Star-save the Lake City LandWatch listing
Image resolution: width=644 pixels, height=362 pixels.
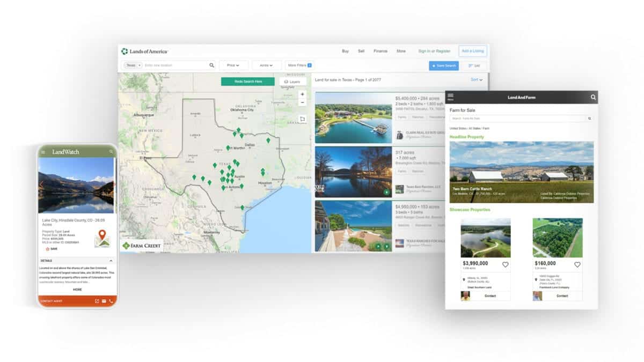(x=47, y=248)
